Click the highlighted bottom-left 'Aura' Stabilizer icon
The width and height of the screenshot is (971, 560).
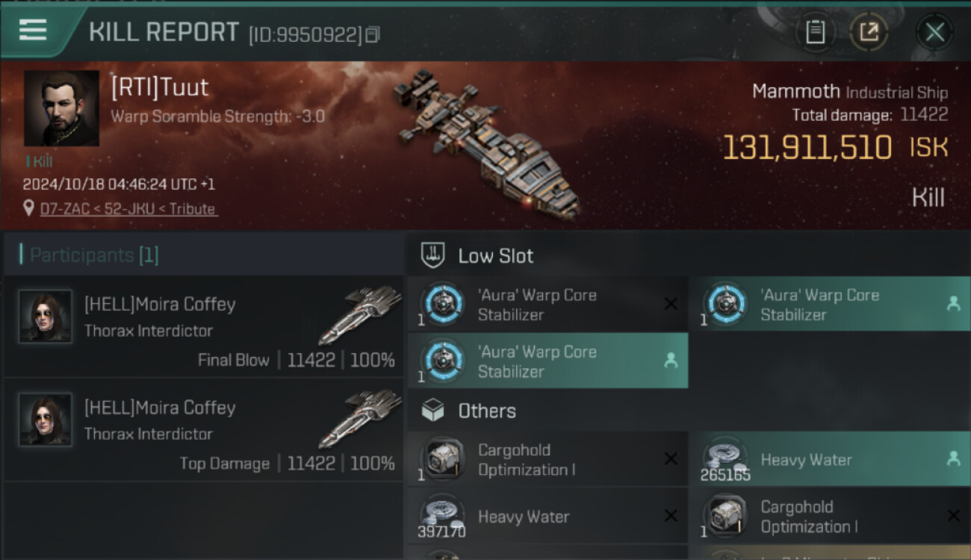442,360
